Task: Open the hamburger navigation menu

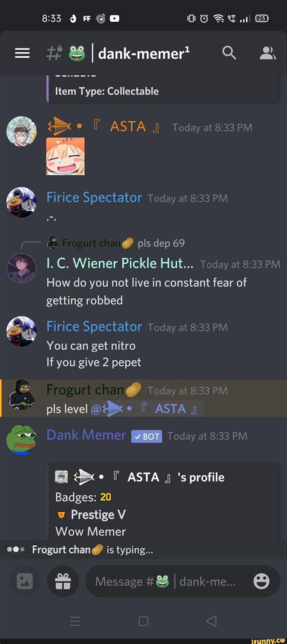Action: 22,53
